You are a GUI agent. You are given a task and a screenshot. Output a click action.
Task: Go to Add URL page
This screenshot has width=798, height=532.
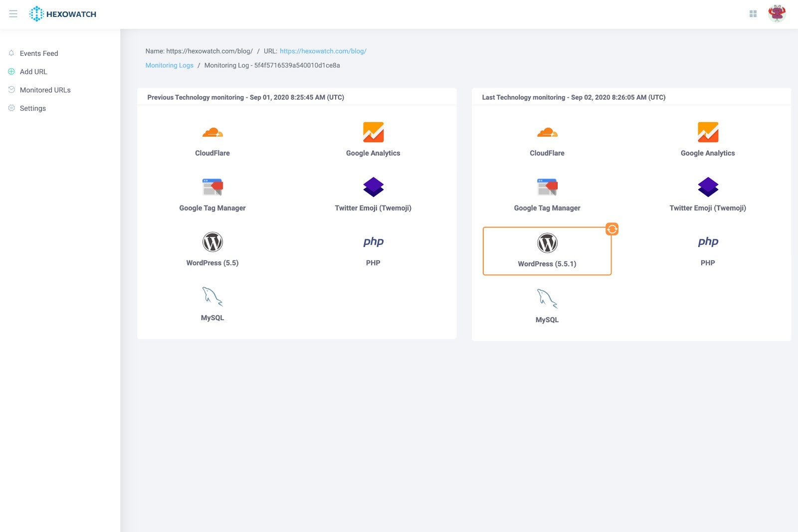33,72
